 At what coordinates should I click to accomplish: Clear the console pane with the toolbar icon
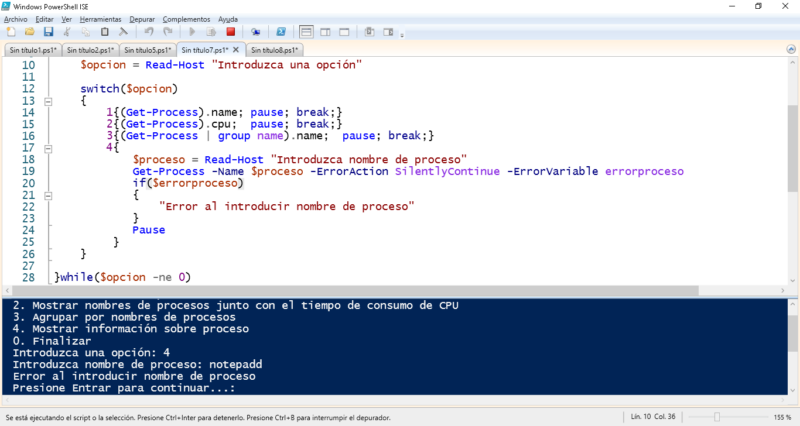(x=123, y=32)
